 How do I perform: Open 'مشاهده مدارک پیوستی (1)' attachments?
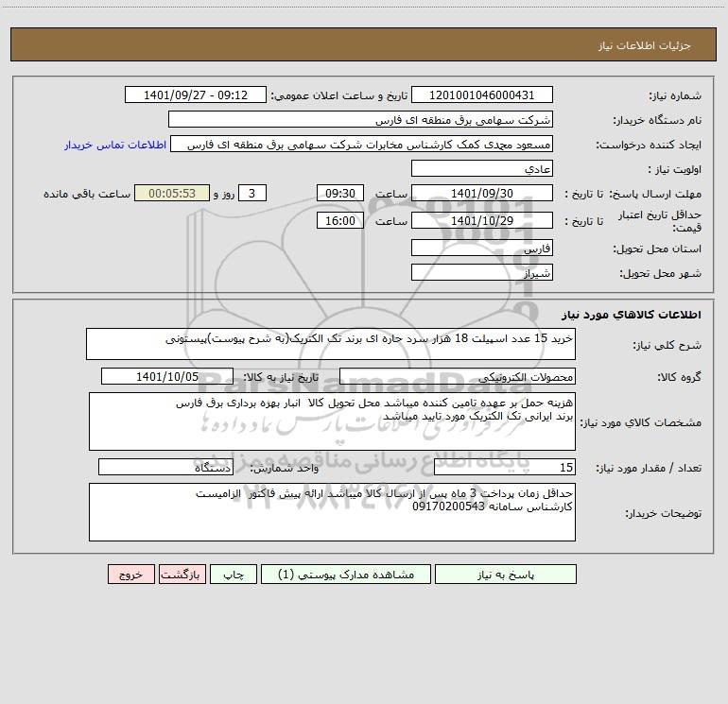(x=346, y=574)
